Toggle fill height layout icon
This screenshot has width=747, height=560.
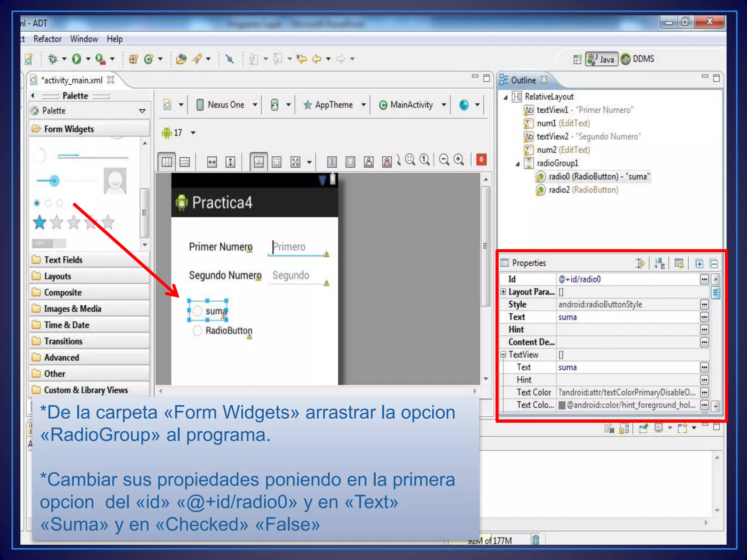pos(230,162)
